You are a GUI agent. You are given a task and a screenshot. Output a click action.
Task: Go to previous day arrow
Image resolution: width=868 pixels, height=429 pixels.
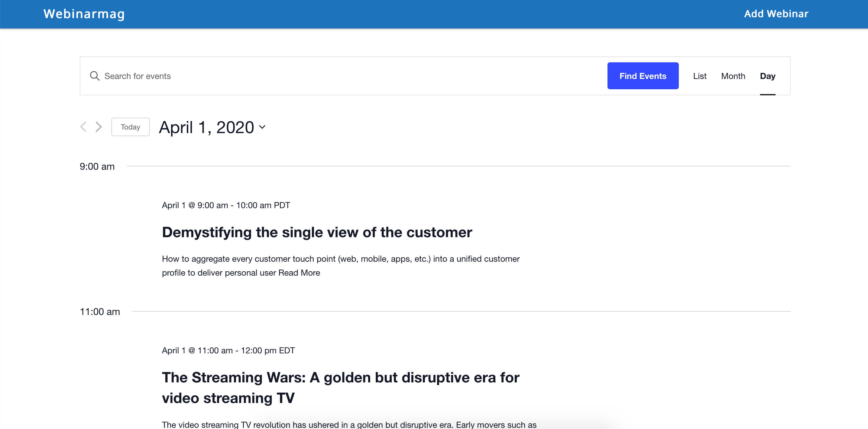pyautogui.click(x=83, y=127)
